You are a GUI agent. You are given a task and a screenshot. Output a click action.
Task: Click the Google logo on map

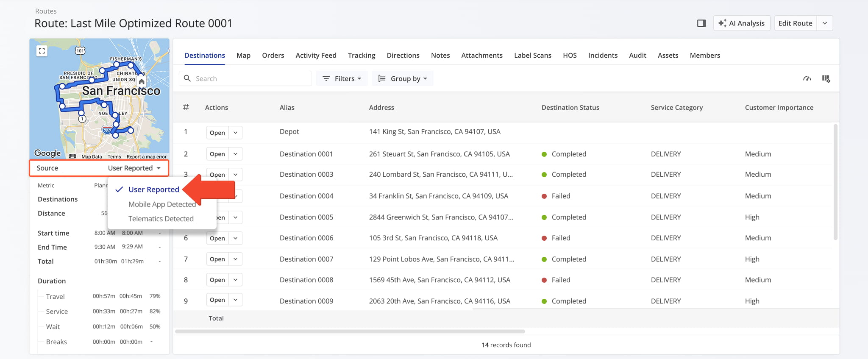[47, 153]
